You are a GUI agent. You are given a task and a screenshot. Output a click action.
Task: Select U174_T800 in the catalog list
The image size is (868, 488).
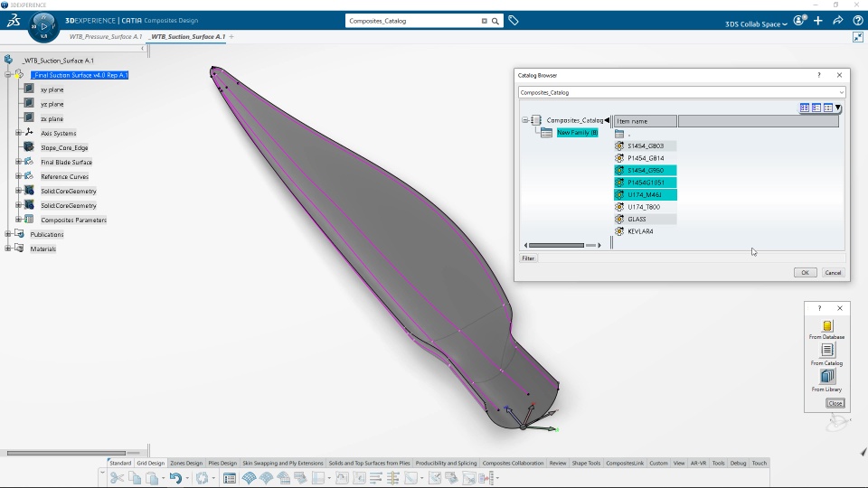[644, 207]
